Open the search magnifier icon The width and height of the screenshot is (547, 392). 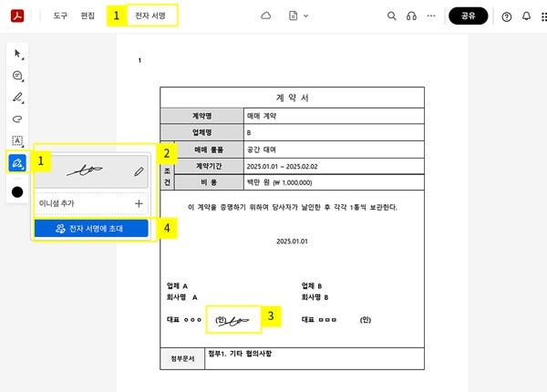(x=392, y=15)
